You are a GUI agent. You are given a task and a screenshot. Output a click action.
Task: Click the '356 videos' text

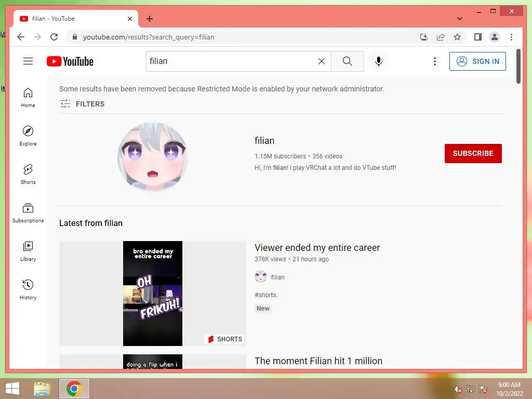click(x=327, y=156)
